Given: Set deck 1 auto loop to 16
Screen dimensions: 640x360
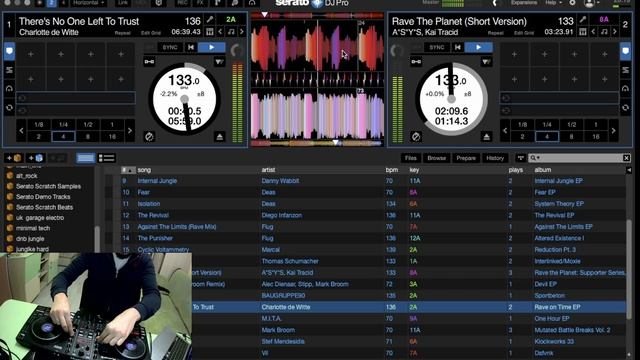Looking at the screenshot, I should (112, 136).
